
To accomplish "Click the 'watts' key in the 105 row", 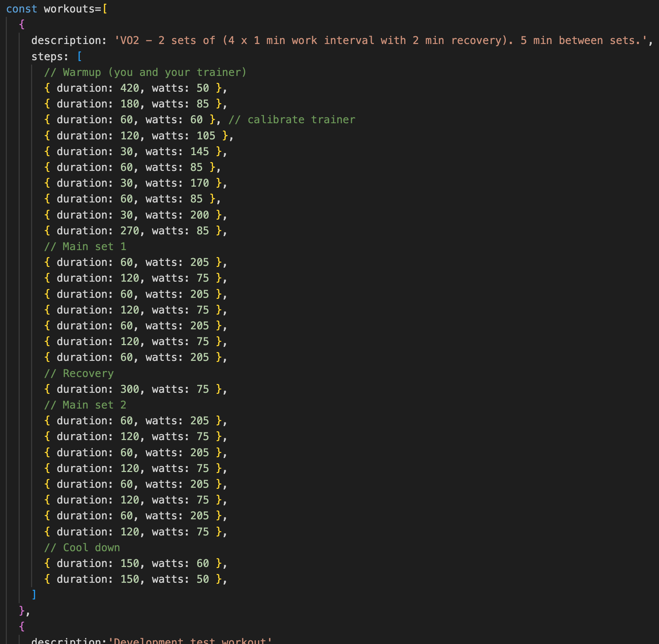I will click(167, 136).
